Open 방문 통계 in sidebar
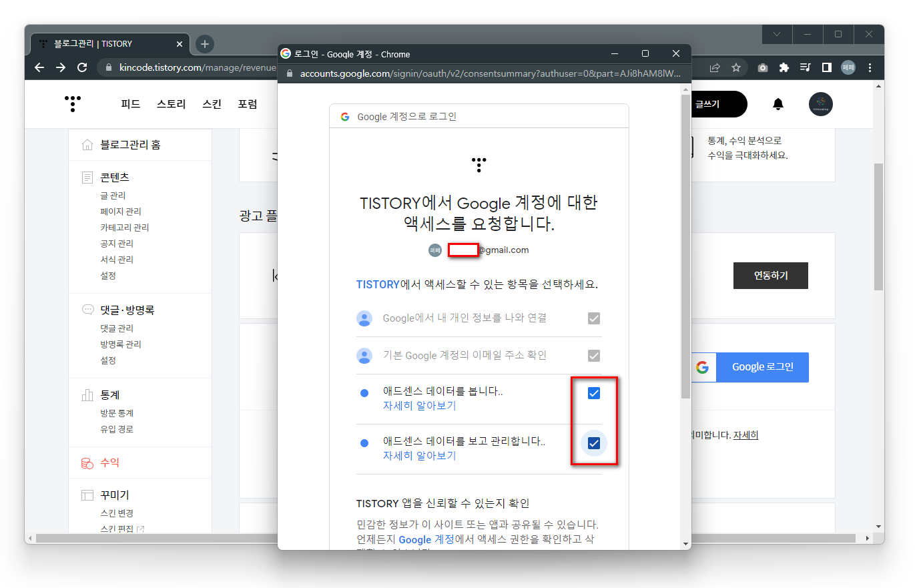Viewport: 915px width, 588px height. click(117, 413)
